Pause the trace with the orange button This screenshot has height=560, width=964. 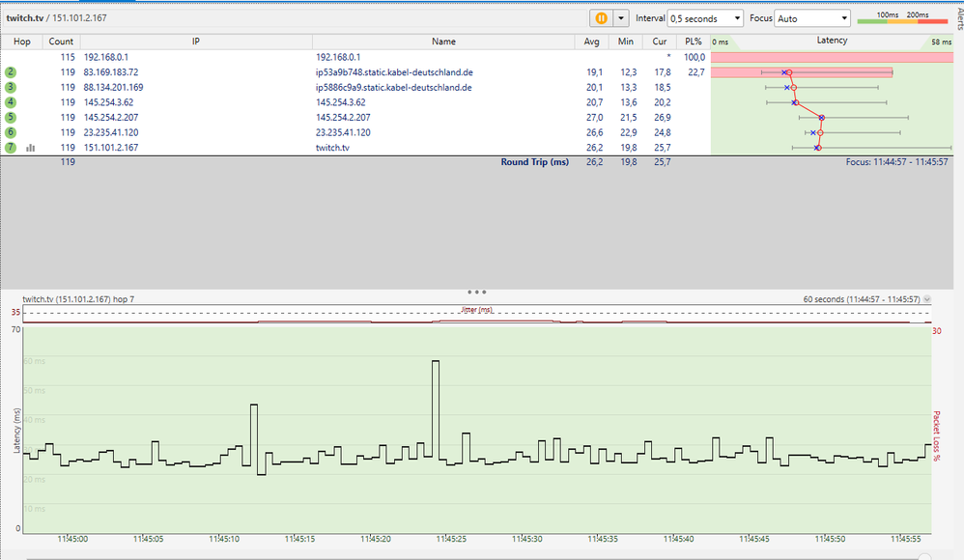(x=601, y=18)
